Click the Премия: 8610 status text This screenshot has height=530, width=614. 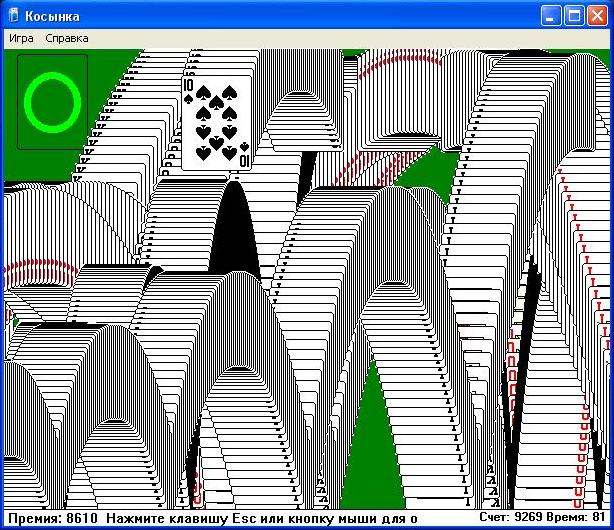(x=52, y=518)
